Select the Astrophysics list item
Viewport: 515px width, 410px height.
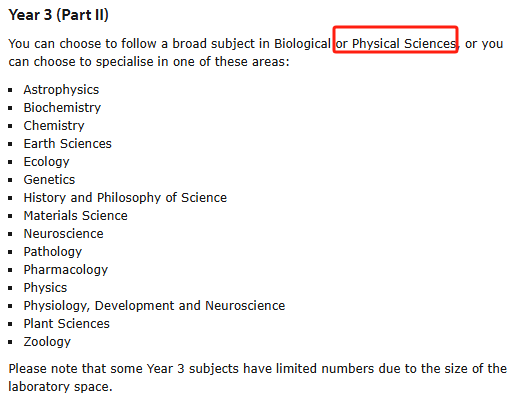coord(61,90)
